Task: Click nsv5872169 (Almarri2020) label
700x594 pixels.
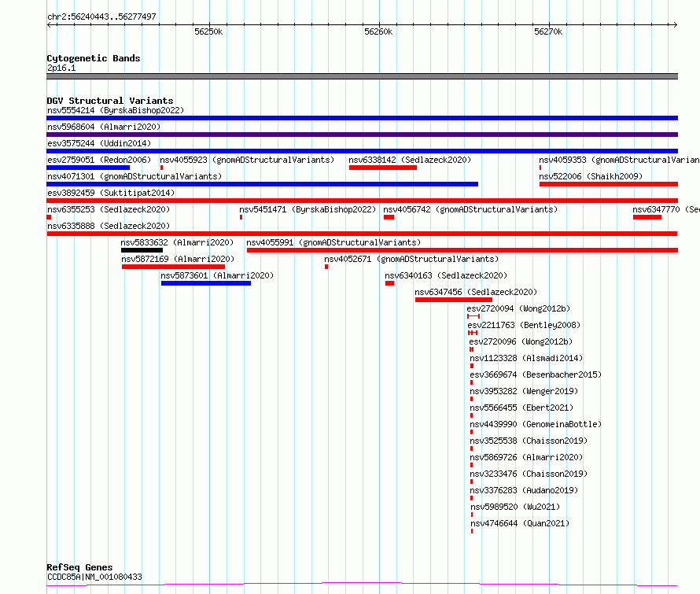Action: pos(178,259)
